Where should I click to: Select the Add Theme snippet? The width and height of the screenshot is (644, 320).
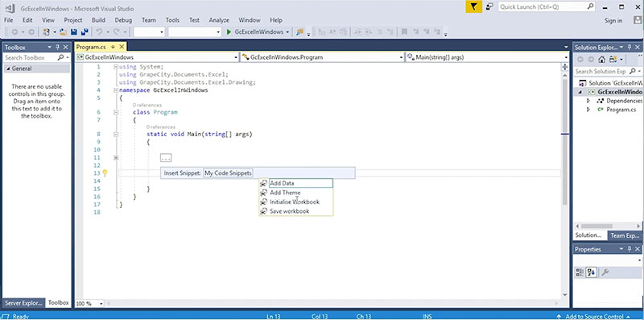click(x=285, y=193)
